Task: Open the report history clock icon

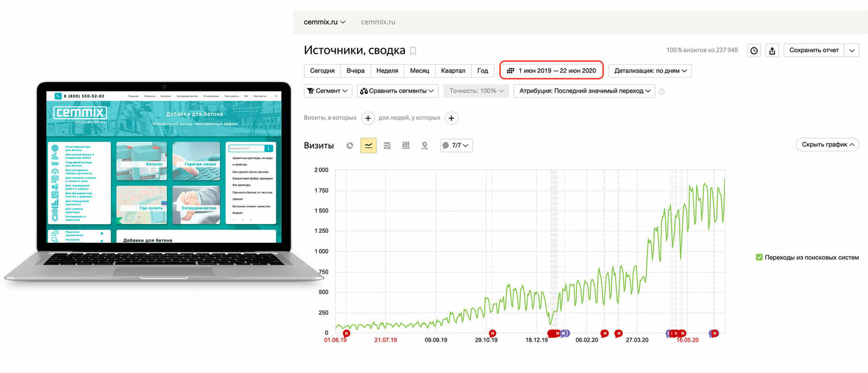Action: (x=754, y=50)
